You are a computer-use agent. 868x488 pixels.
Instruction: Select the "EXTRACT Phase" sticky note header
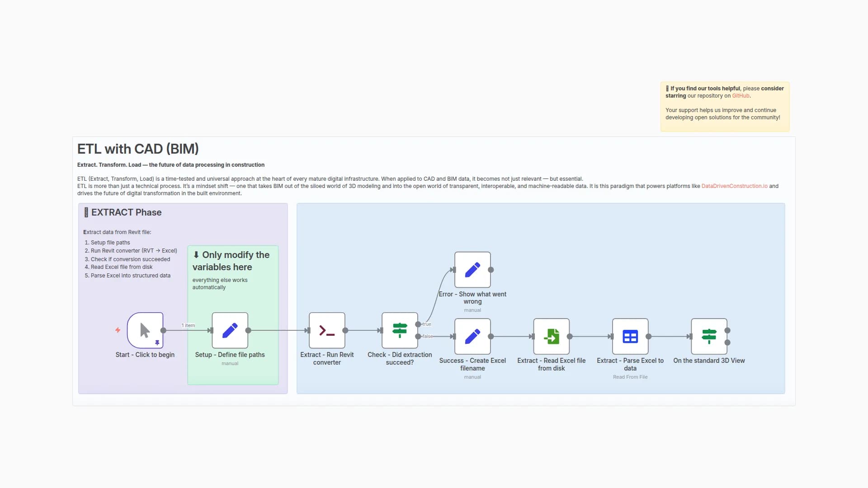pyautogui.click(x=127, y=212)
